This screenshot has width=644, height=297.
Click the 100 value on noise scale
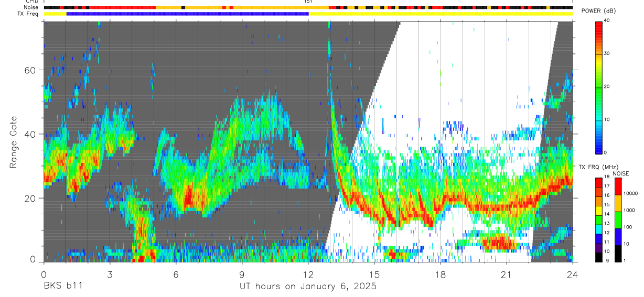click(628, 227)
